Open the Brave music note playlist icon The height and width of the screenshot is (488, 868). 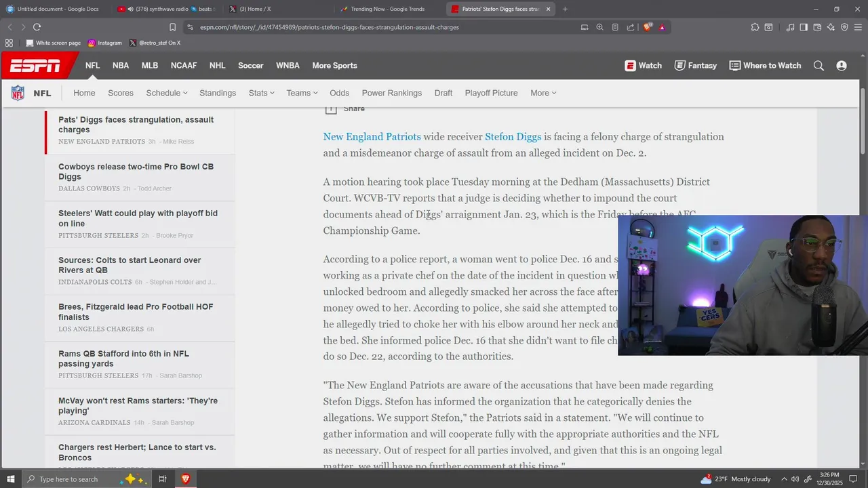(x=790, y=27)
